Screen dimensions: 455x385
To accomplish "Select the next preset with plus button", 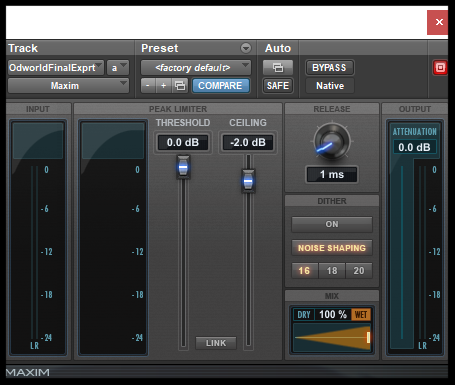I will (164, 86).
